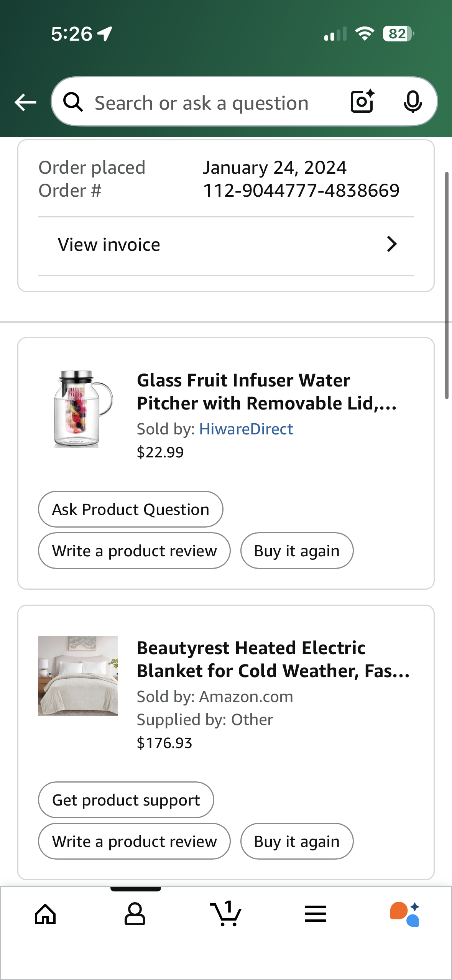Click Ask Product Question button
The height and width of the screenshot is (980, 452).
coord(131,509)
